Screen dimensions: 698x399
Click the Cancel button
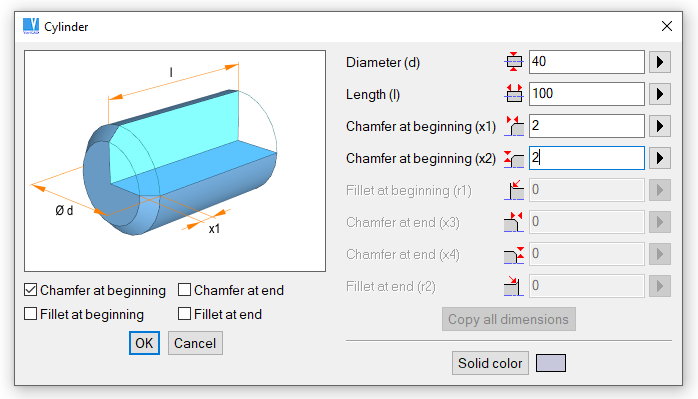click(195, 343)
